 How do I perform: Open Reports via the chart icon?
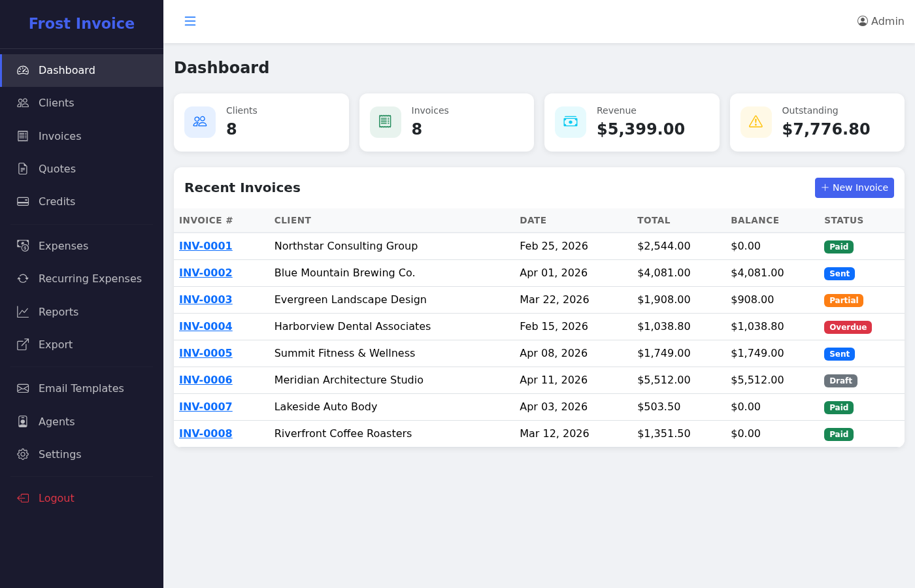[x=23, y=312]
